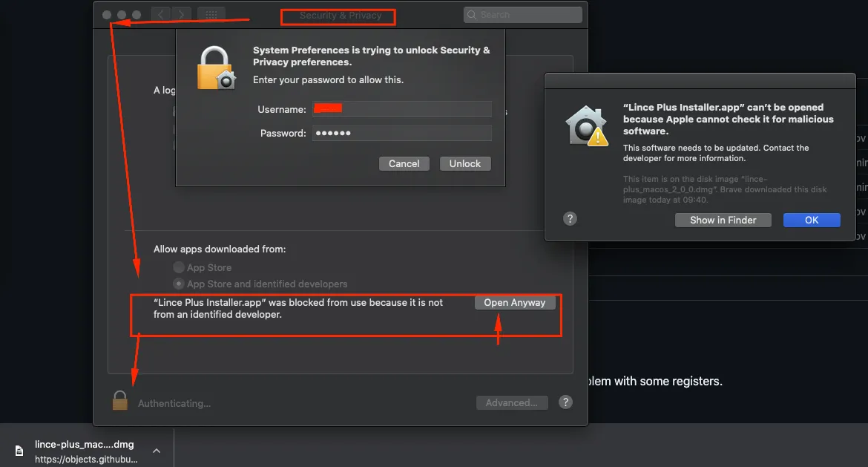Click the Unlock button in password dialog
The image size is (868, 467).
click(x=465, y=163)
